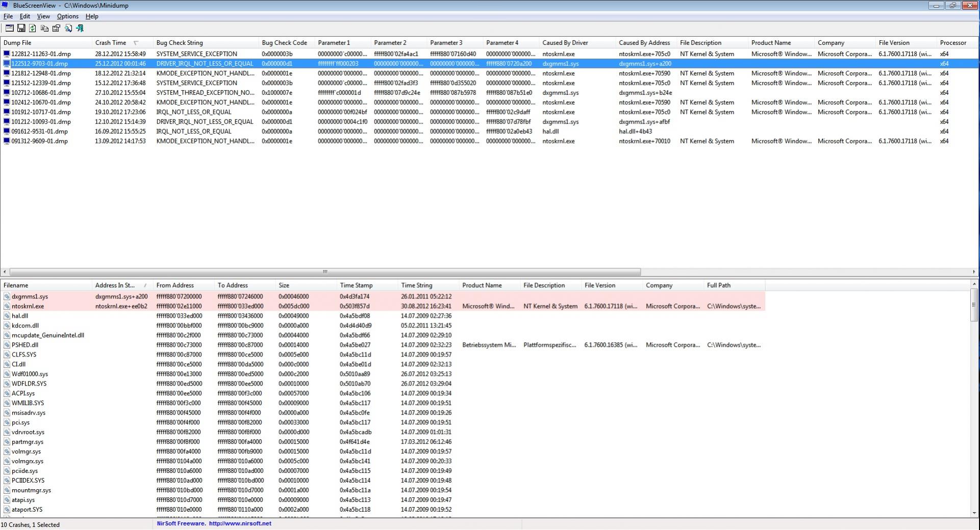
Task: Sort lower pane by Time Stamp header
Action: [x=367, y=286]
